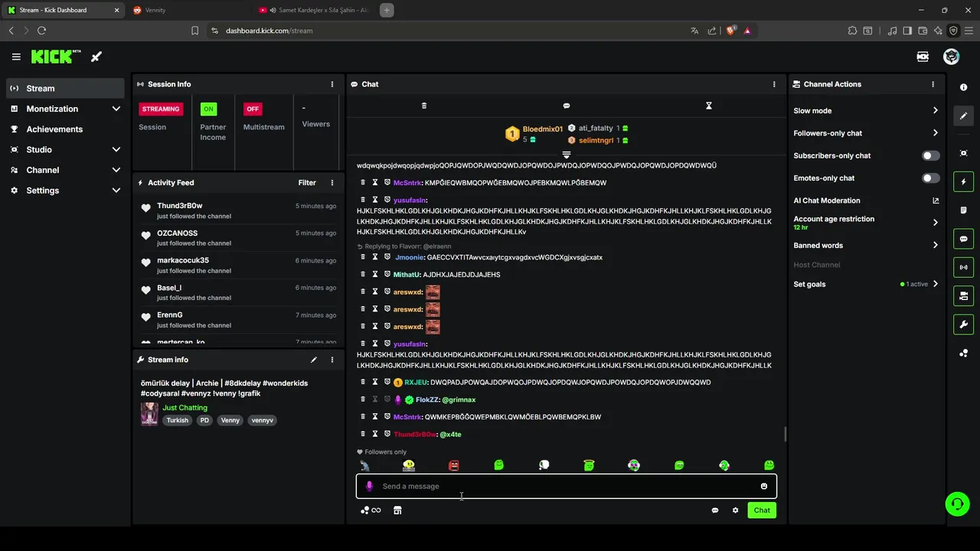The width and height of the screenshot is (980, 551).
Task: Open the user avatar profile menu
Action: click(x=952, y=57)
